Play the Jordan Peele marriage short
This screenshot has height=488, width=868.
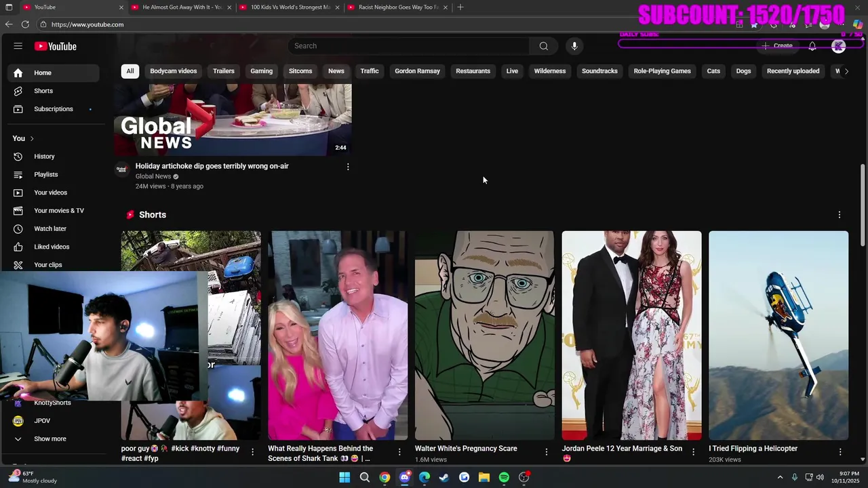click(631, 335)
